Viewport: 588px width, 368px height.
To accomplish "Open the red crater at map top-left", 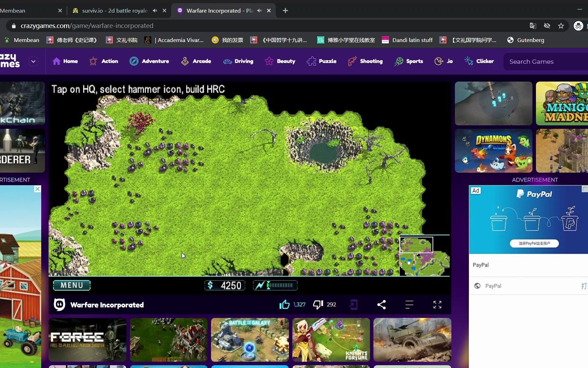I will pyautogui.click(x=140, y=122).
